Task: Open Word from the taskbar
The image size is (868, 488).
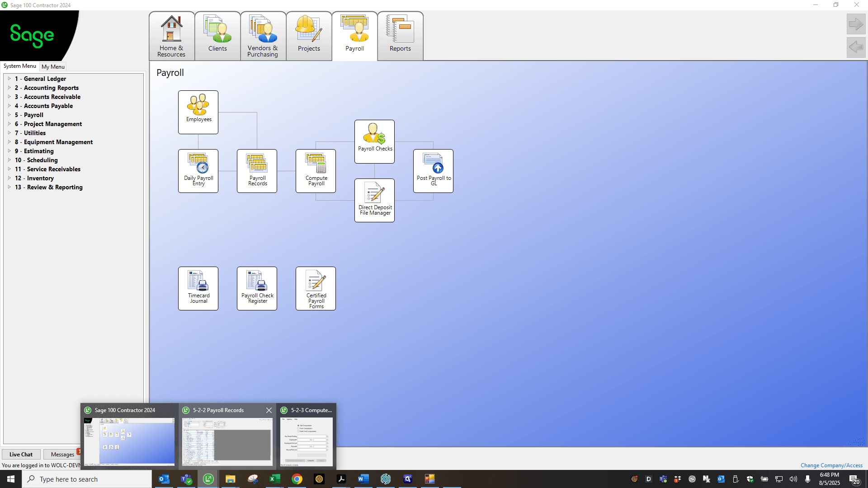Action: point(363,479)
